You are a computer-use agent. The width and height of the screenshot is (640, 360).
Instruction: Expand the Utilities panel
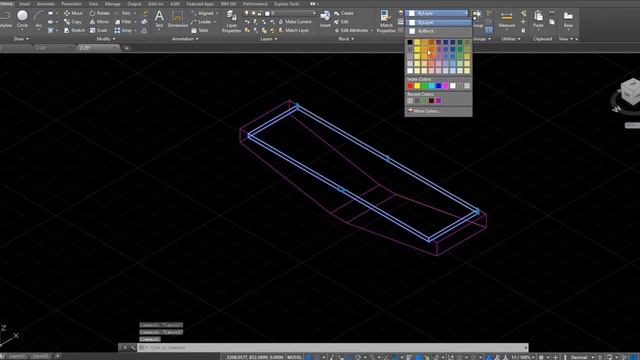(x=511, y=39)
